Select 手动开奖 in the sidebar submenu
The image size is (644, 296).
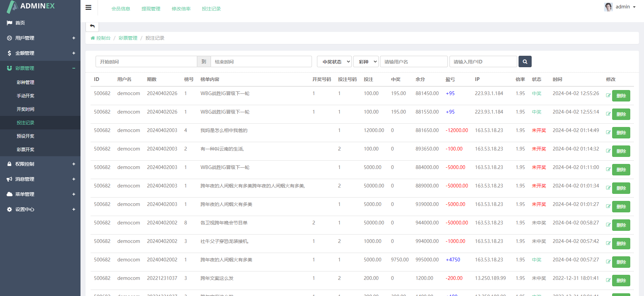click(x=25, y=96)
